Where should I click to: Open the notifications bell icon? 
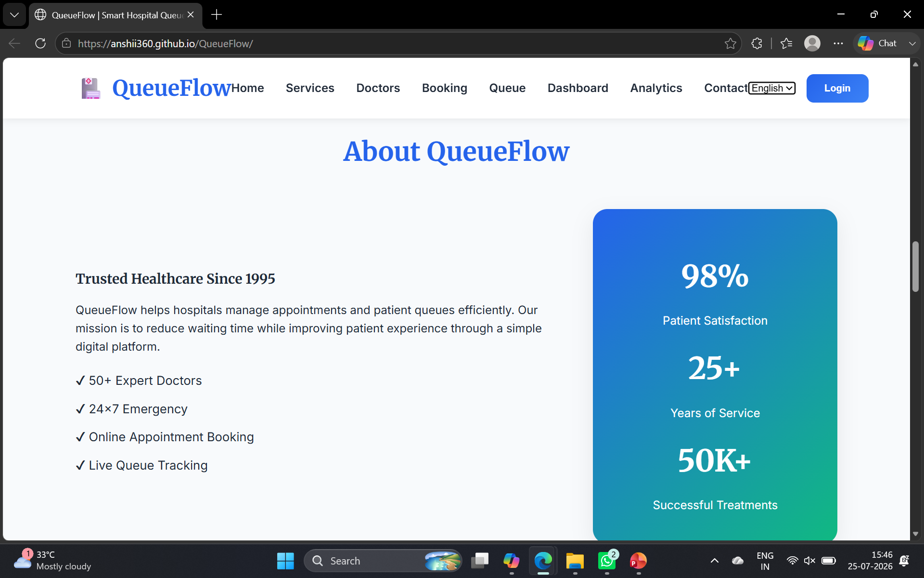pos(905,561)
